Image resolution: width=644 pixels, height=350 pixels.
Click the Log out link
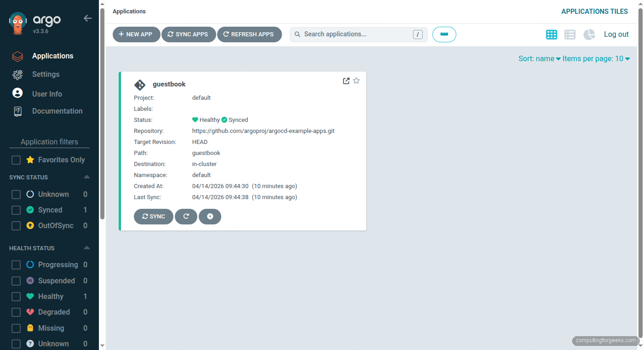click(616, 34)
